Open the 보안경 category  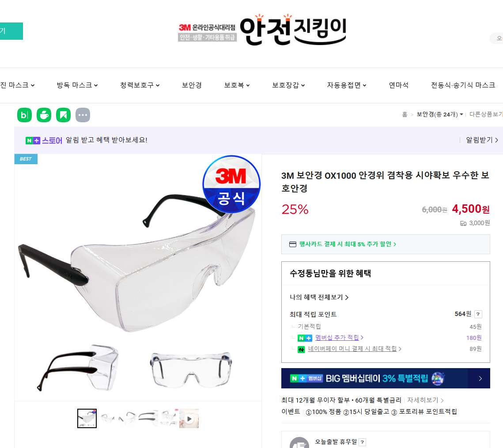coord(192,85)
